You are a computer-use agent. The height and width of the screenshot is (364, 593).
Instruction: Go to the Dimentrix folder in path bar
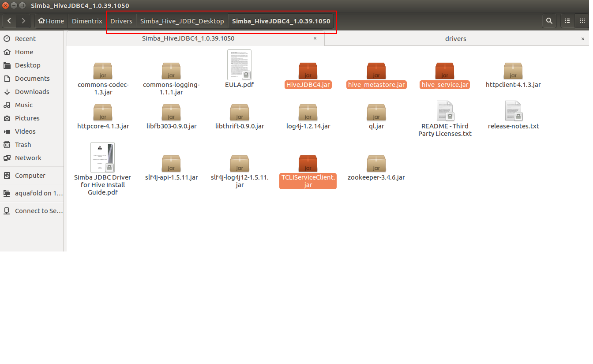[87, 21]
